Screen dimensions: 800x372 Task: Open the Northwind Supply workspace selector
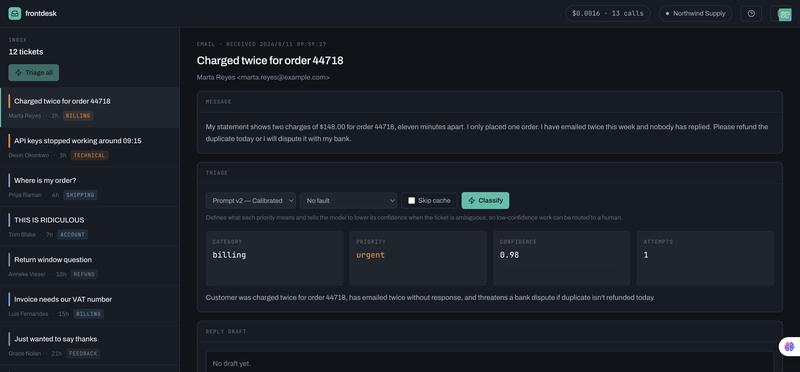pyautogui.click(x=695, y=14)
